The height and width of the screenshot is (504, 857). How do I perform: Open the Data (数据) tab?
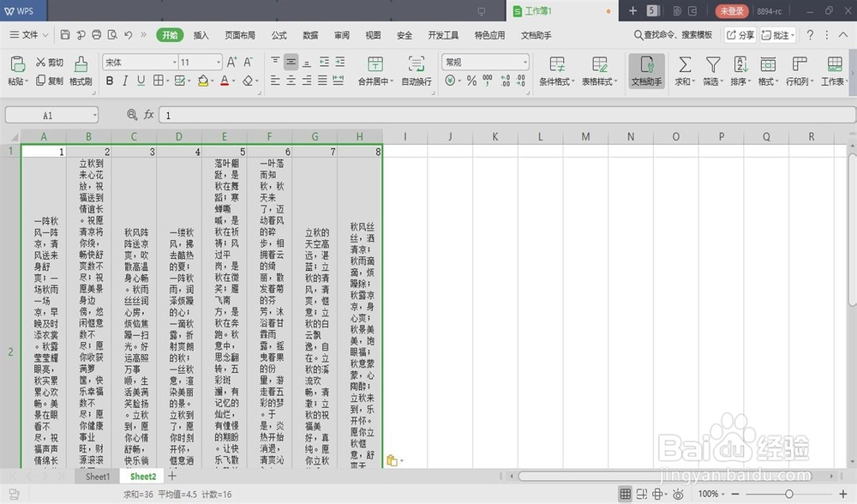point(310,35)
